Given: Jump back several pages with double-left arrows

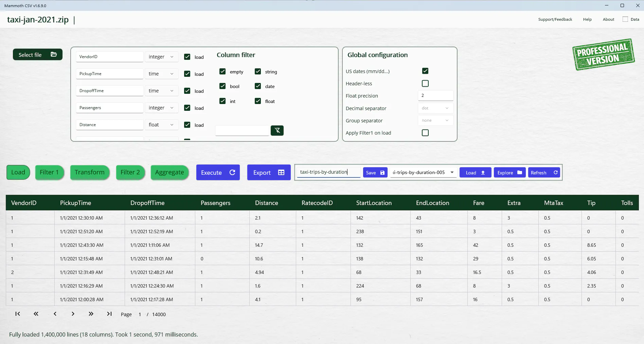Looking at the screenshot, I should [36, 314].
